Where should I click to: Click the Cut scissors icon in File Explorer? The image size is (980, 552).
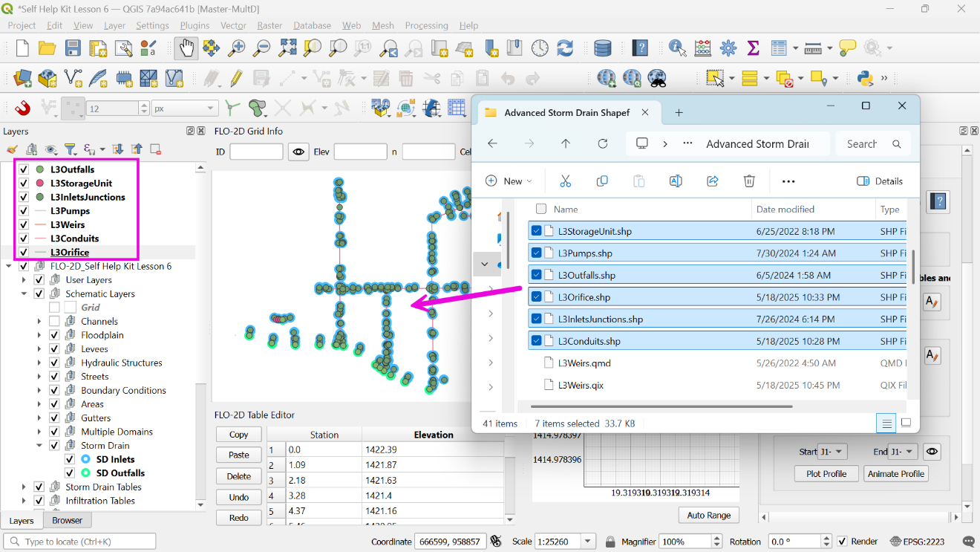[565, 181]
